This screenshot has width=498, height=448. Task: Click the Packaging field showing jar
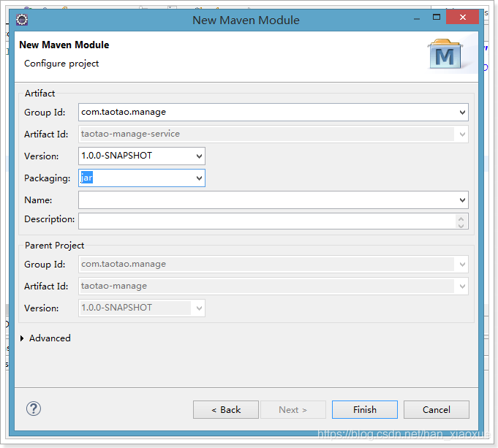pyautogui.click(x=142, y=178)
